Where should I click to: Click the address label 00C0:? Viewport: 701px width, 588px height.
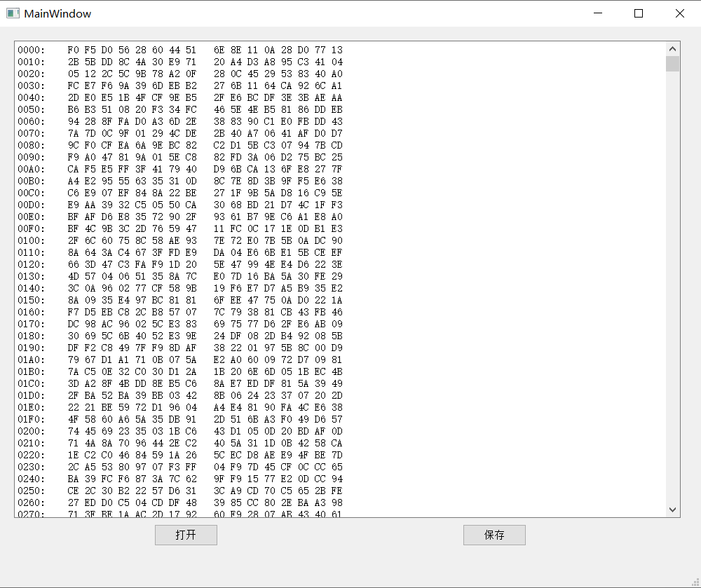32,193
